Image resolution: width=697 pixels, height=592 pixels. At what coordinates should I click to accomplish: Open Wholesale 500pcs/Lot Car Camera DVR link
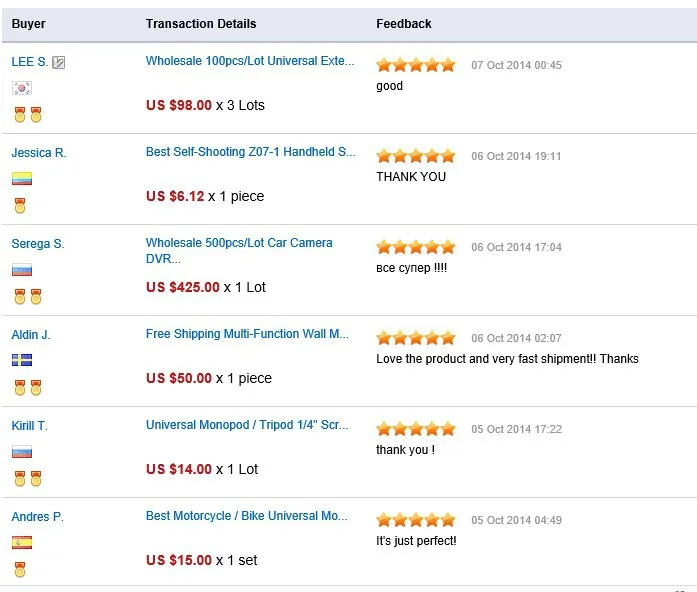coord(239,243)
